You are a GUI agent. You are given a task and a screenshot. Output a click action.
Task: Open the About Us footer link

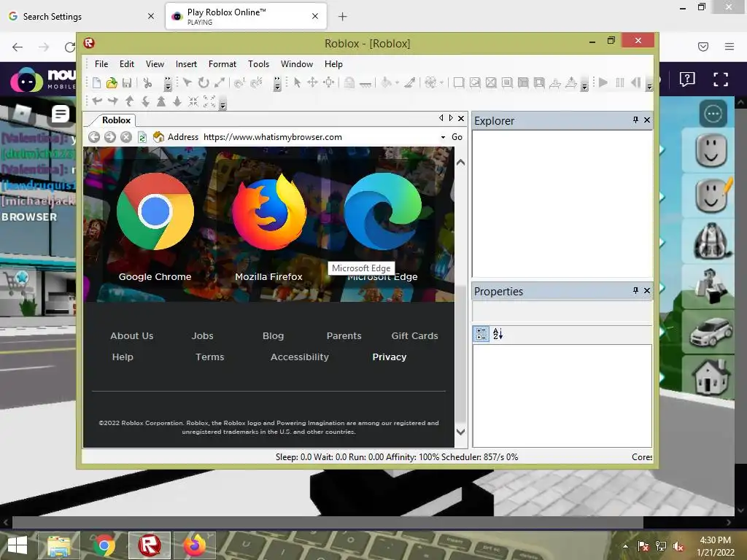[x=132, y=335]
